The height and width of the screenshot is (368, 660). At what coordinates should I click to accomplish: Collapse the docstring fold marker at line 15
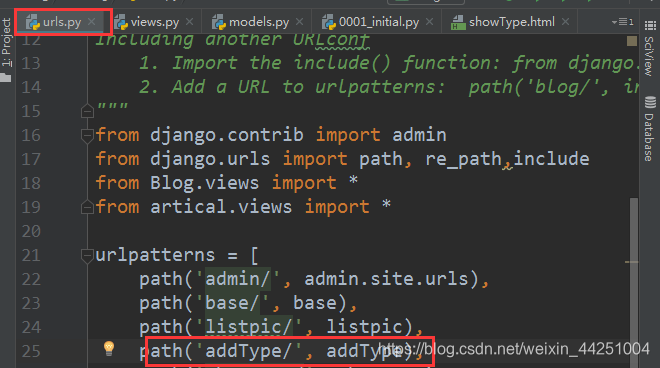pos(87,111)
